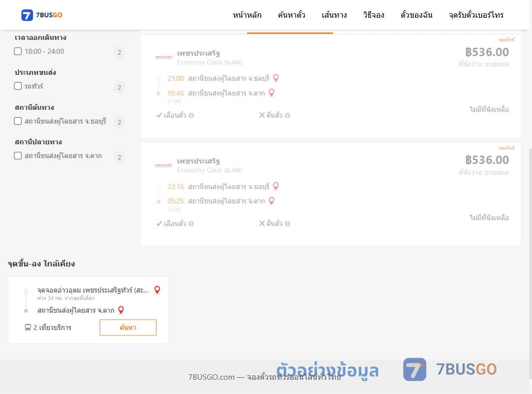Screen dimensions: 532x394
Task: Click info icon beside คืนตั๋ว on 21:00 trip
Action: tap(287, 115)
